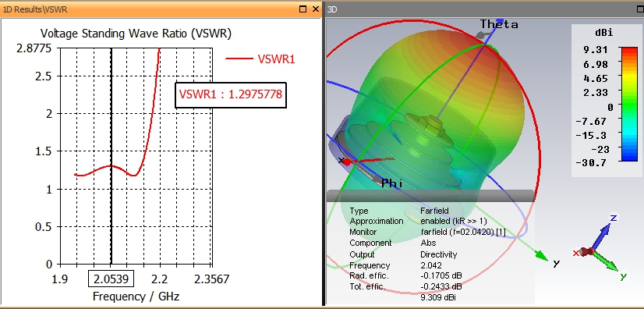Click the 3D window title bar
Screen dimensions: 644x309
(485, 9)
